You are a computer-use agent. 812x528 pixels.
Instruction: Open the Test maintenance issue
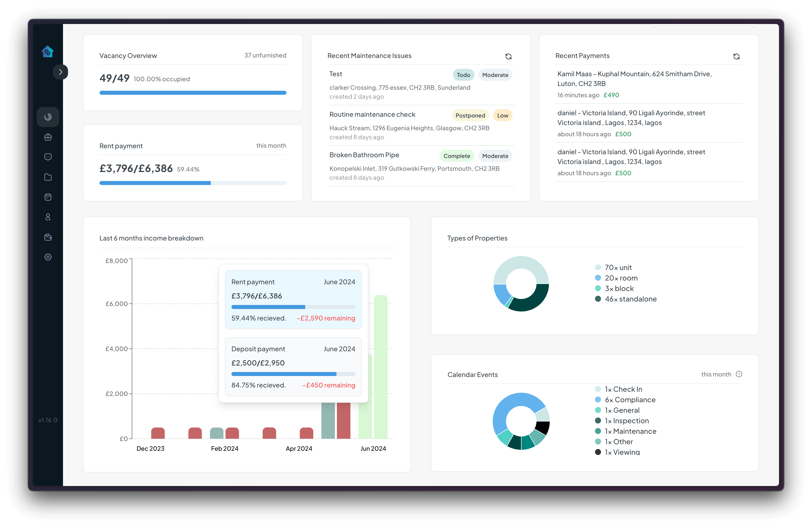pyautogui.click(x=421, y=85)
